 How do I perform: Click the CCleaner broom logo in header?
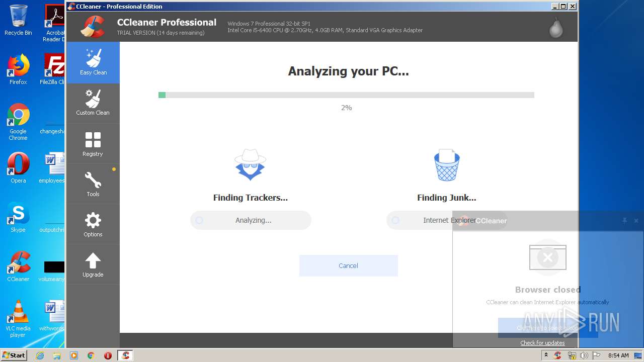(93, 27)
